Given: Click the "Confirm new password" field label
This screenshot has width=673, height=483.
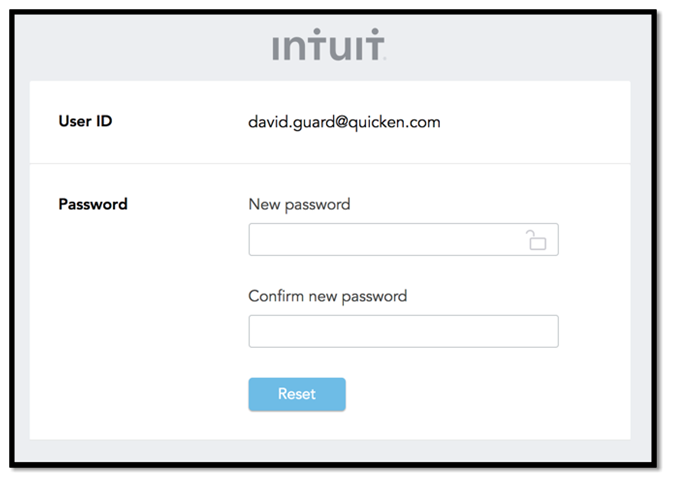Looking at the screenshot, I should [327, 296].
